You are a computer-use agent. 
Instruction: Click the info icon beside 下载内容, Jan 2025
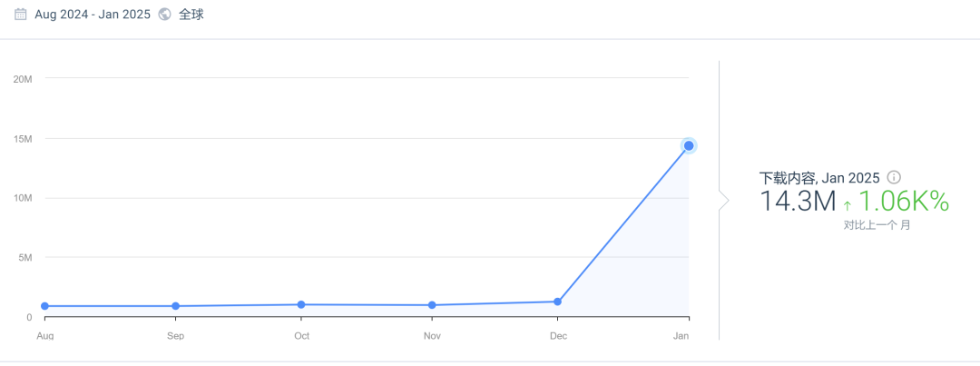pyautogui.click(x=894, y=177)
